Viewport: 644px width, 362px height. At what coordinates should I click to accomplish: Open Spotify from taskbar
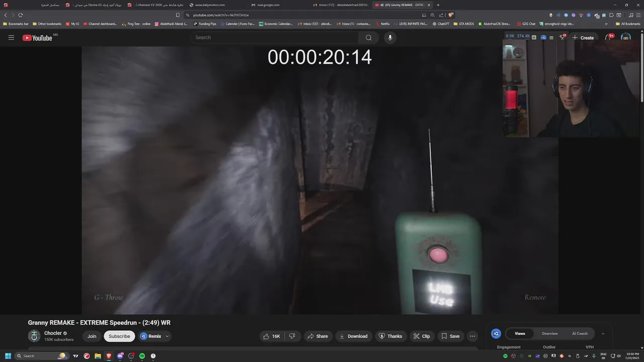coord(142,356)
